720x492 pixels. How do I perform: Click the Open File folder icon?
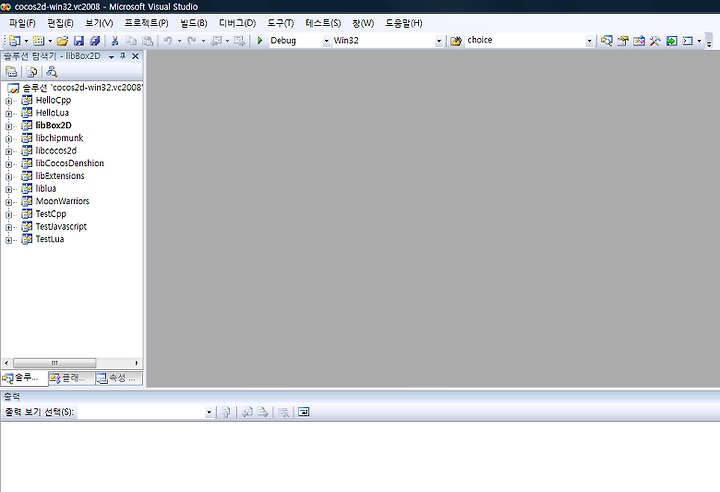(62, 41)
